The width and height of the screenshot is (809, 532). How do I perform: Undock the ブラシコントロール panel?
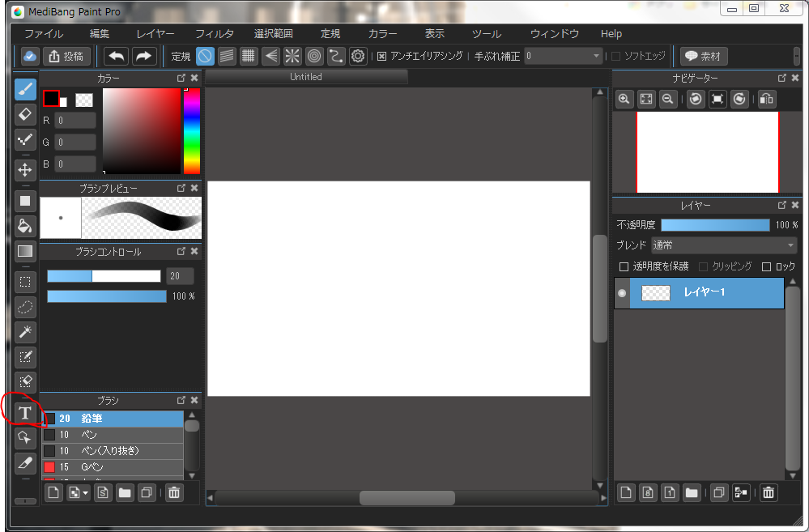(x=181, y=251)
